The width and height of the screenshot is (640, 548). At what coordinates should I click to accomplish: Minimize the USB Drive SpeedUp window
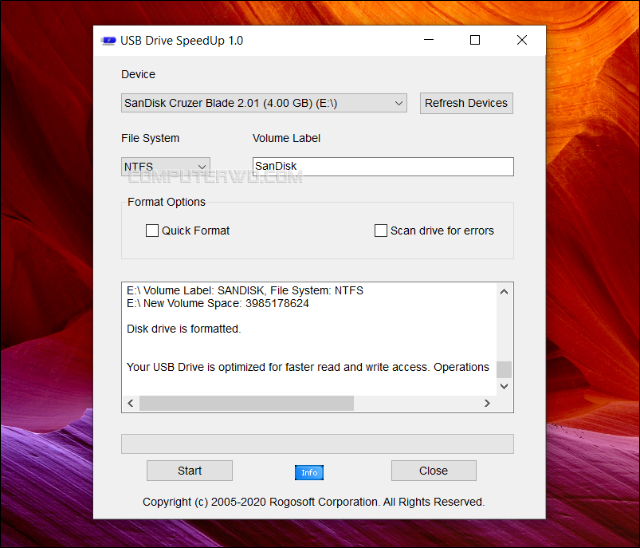tap(429, 40)
